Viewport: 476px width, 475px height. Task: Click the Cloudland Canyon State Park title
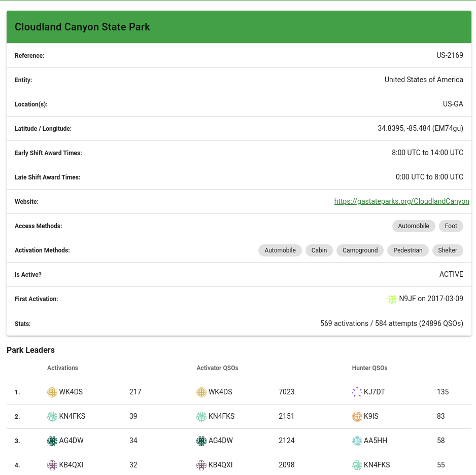pyautogui.click(x=82, y=27)
